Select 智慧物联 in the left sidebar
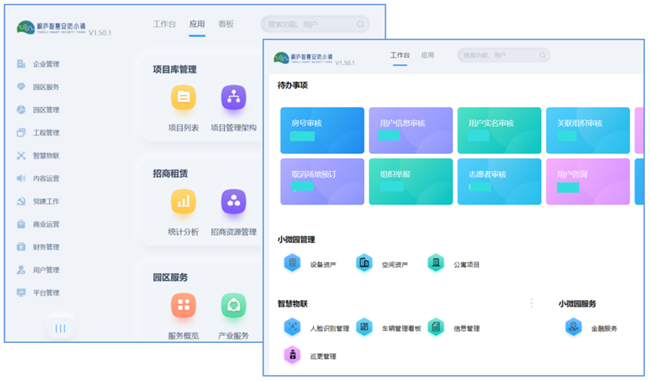The height and width of the screenshot is (381, 650). pos(38,155)
